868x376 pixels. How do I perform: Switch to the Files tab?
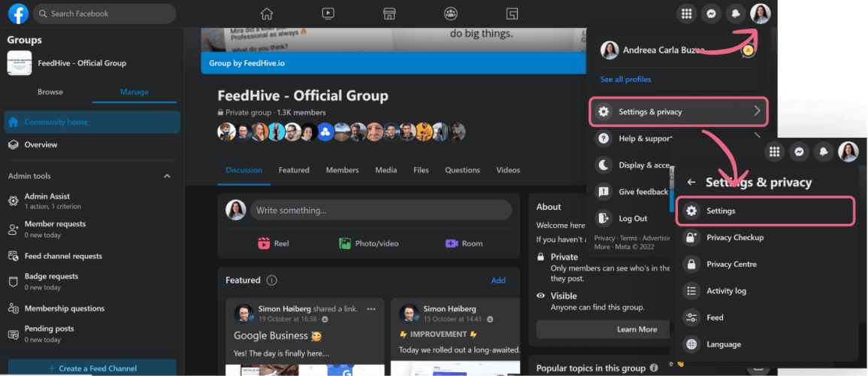point(422,170)
